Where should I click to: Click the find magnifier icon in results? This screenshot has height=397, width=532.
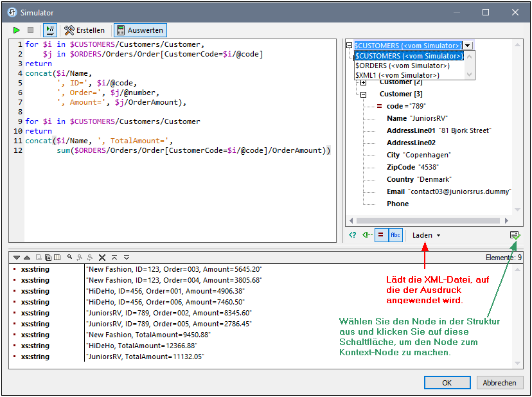click(69, 257)
